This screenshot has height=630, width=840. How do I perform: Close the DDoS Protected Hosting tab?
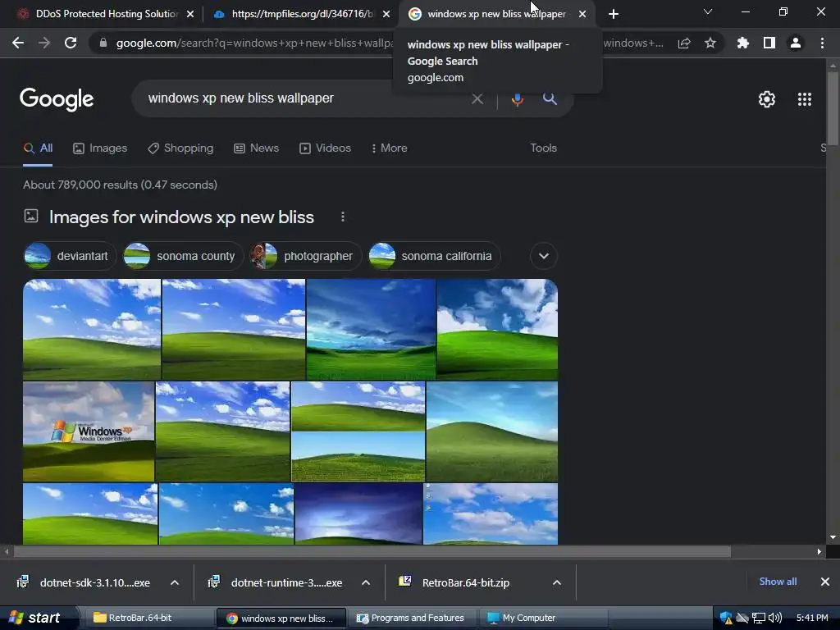[x=190, y=14]
